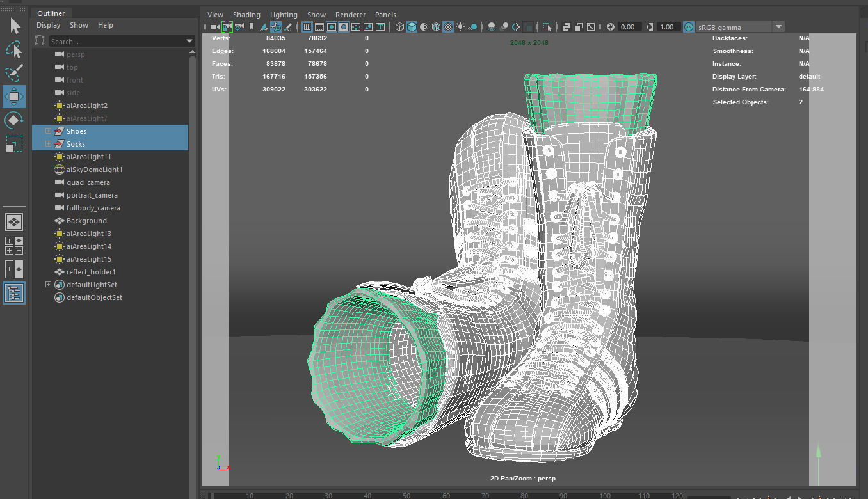Open the viewport View menu
Viewport: 868px width, 499px height.
(x=216, y=15)
